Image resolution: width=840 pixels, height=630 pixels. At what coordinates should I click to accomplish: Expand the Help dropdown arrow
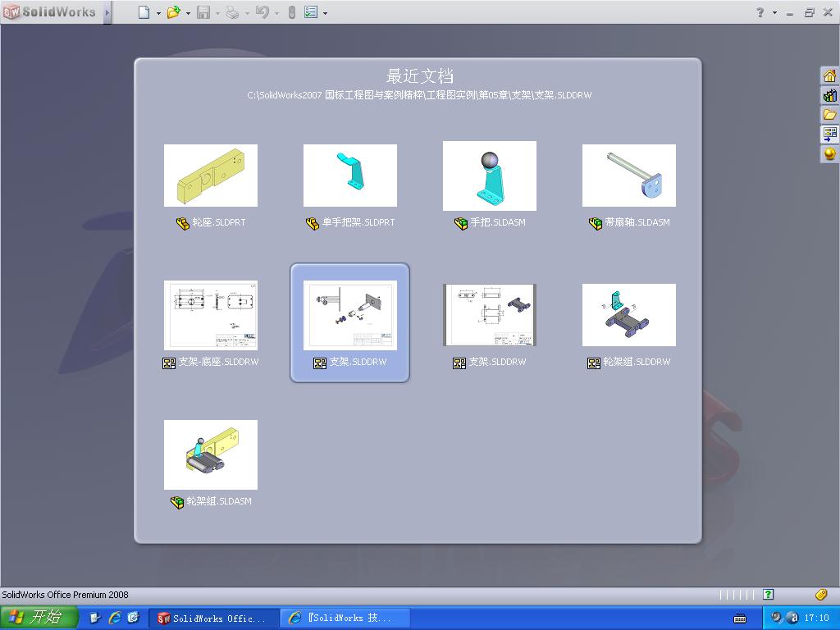tap(774, 12)
